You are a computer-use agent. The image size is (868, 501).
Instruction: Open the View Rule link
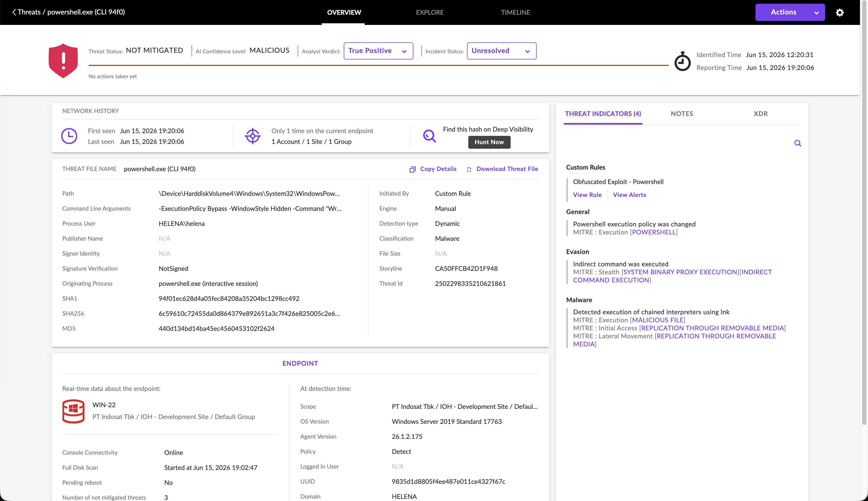point(587,195)
